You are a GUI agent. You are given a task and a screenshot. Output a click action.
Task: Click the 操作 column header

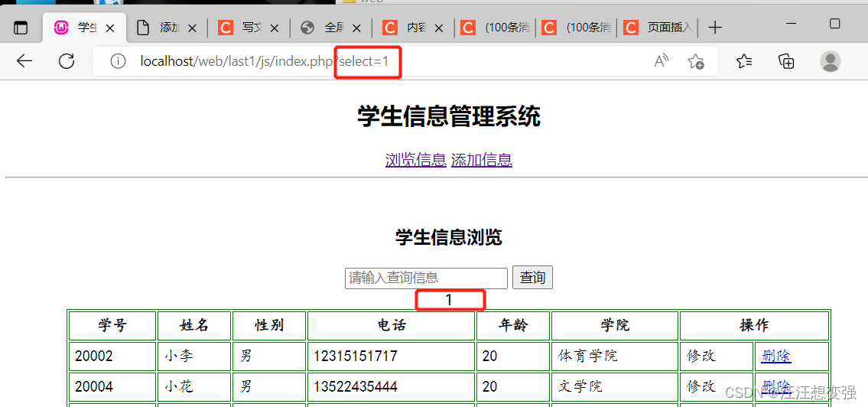[754, 326]
